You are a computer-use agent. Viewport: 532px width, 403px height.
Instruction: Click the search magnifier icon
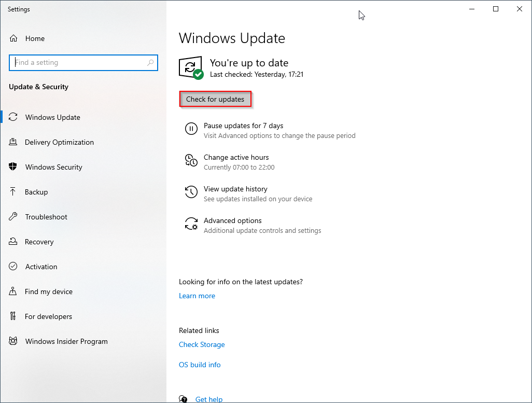coord(150,62)
